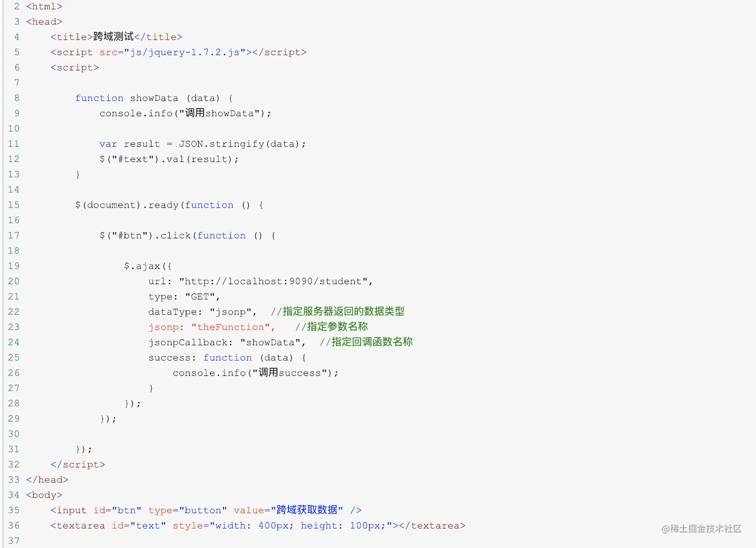
Task: Click red jsonp: "theFunction" line
Action: coord(211,327)
